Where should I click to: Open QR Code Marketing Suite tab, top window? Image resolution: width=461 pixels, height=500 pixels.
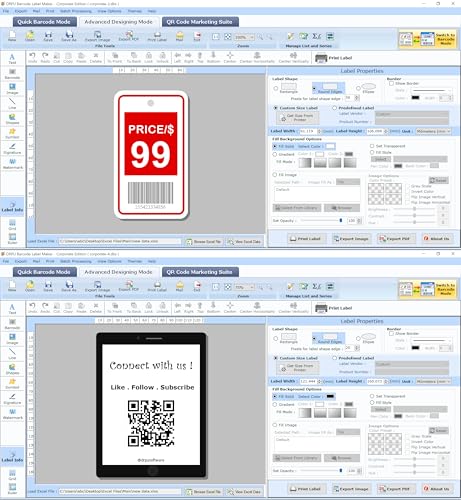[x=199, y=22]
